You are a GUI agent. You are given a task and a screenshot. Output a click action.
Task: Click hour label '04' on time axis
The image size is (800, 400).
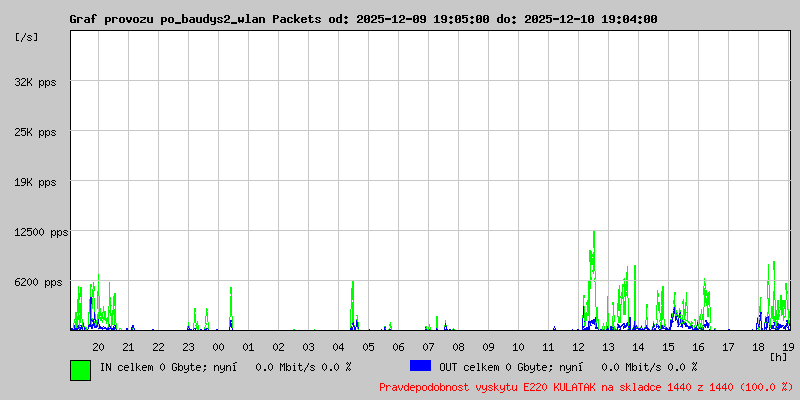(x=338, y=347)
